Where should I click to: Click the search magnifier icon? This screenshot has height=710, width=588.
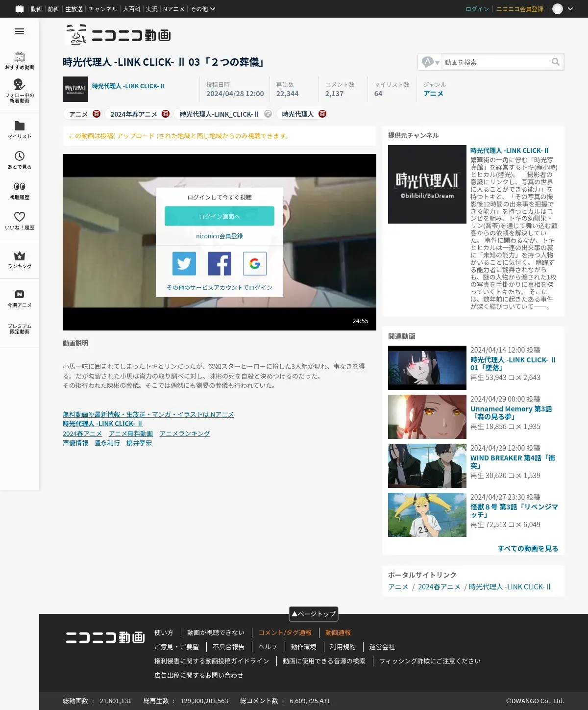click(x=556, y=62)
